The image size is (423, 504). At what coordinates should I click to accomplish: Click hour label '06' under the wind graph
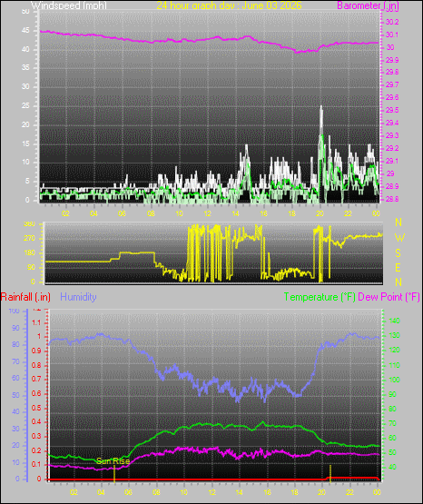click(x=122, y=213)
